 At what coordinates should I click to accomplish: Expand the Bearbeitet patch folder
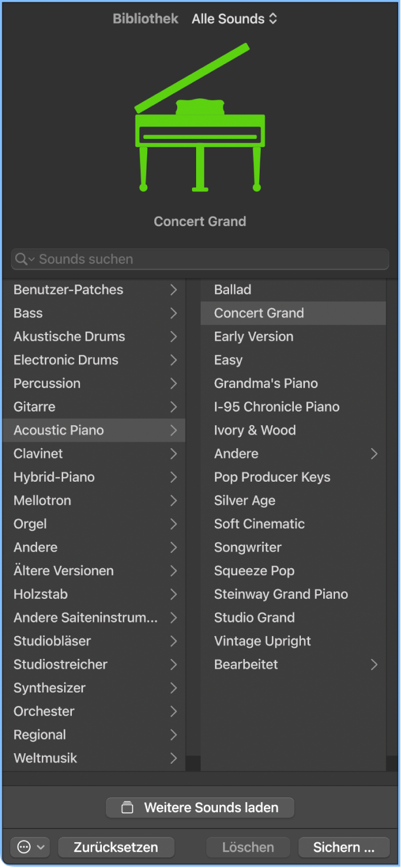pos(374,664)
